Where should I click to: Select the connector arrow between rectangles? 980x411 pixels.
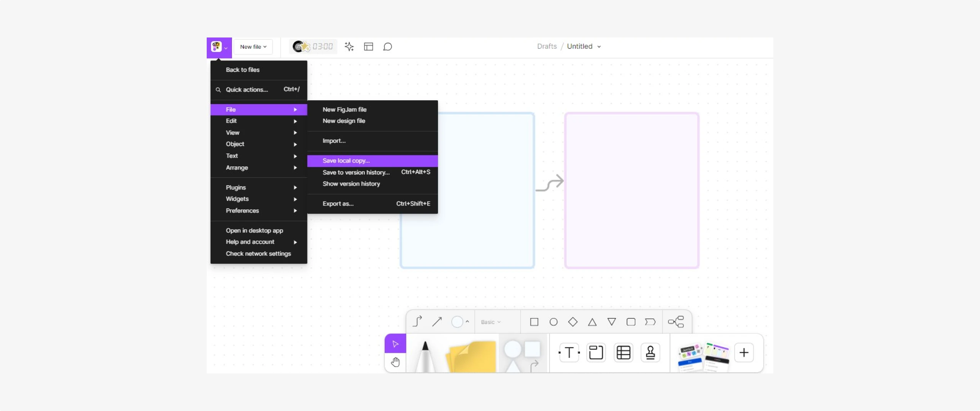coord(550,183)
